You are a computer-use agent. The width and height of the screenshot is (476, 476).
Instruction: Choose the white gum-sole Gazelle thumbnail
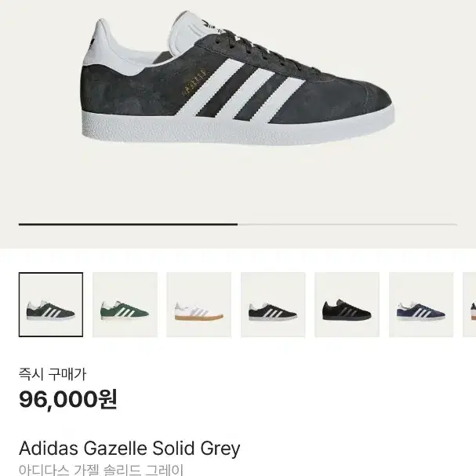tap(199, 304)
